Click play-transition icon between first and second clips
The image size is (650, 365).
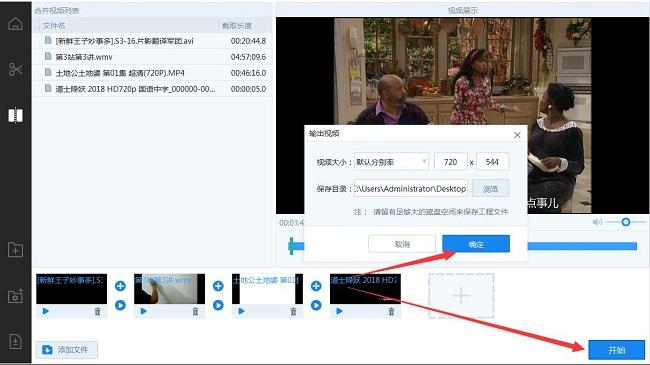pyautogui.click(x=120, y=305)
